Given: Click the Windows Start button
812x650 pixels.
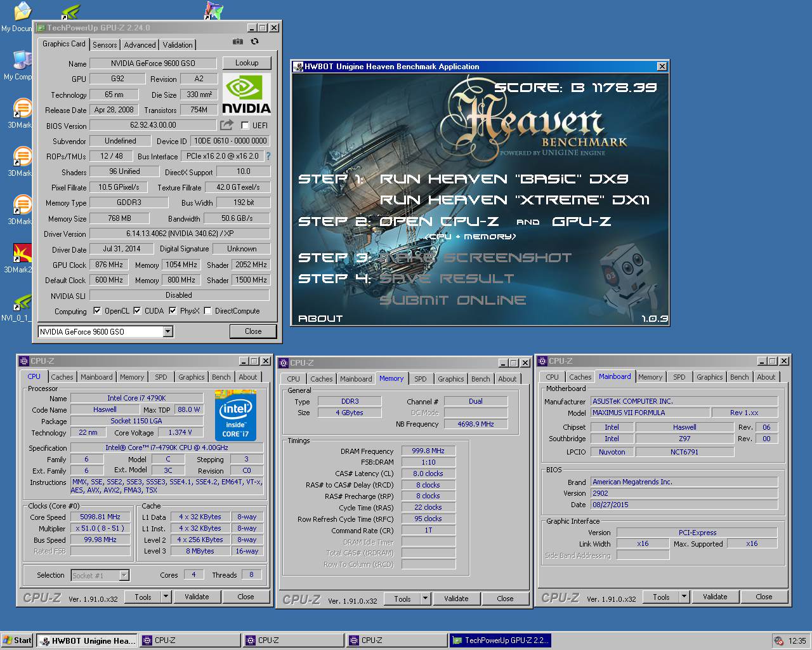Looking at the screenshot, I should [x=17, y=640].
